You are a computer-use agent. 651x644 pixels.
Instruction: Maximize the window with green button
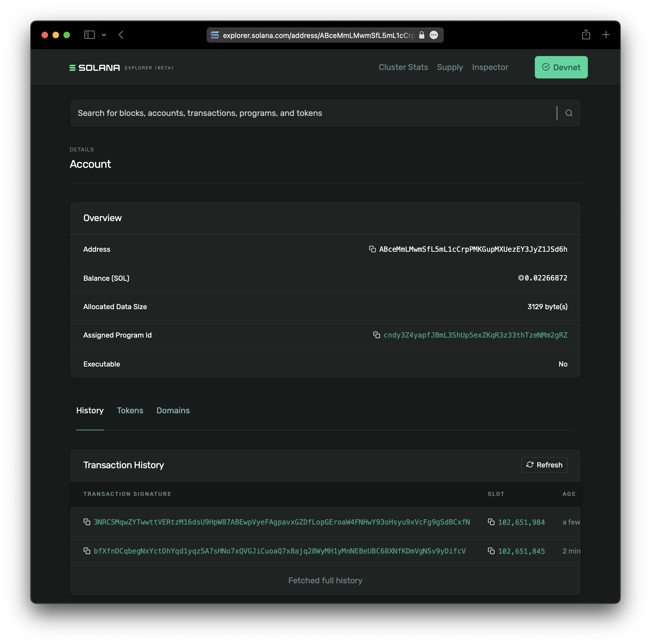(67, 35)
